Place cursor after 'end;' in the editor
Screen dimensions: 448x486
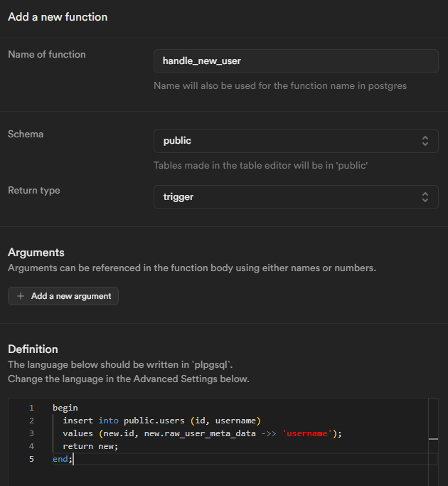(73, 459)
